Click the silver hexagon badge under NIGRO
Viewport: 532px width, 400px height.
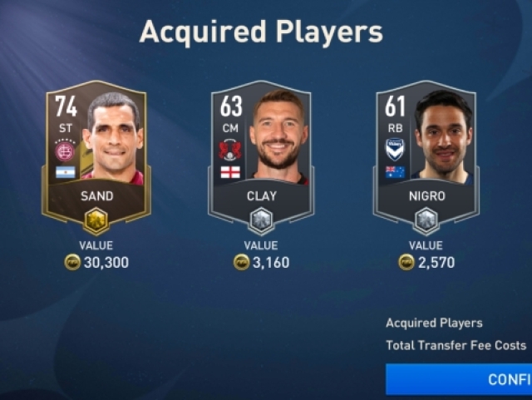click(x=426, y=221)
